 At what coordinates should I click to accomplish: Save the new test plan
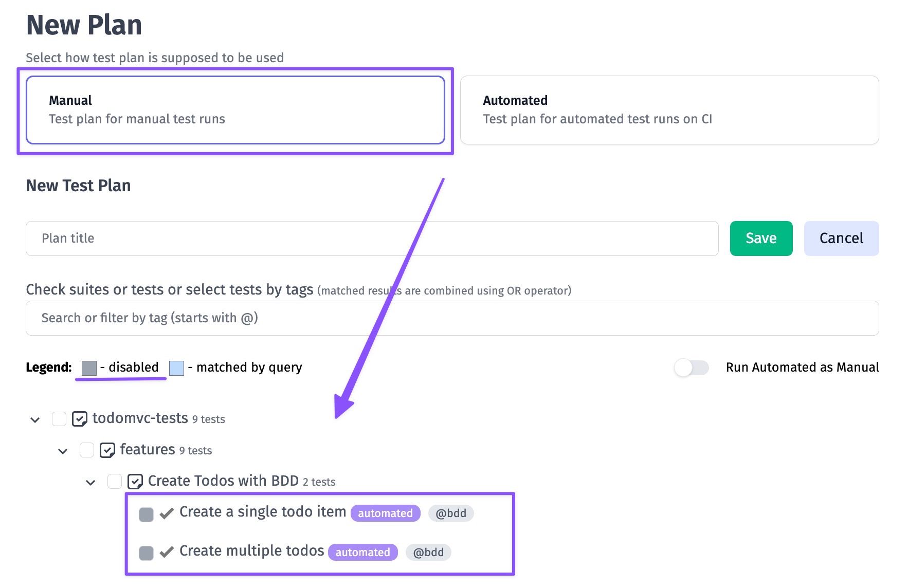[761, 238]
